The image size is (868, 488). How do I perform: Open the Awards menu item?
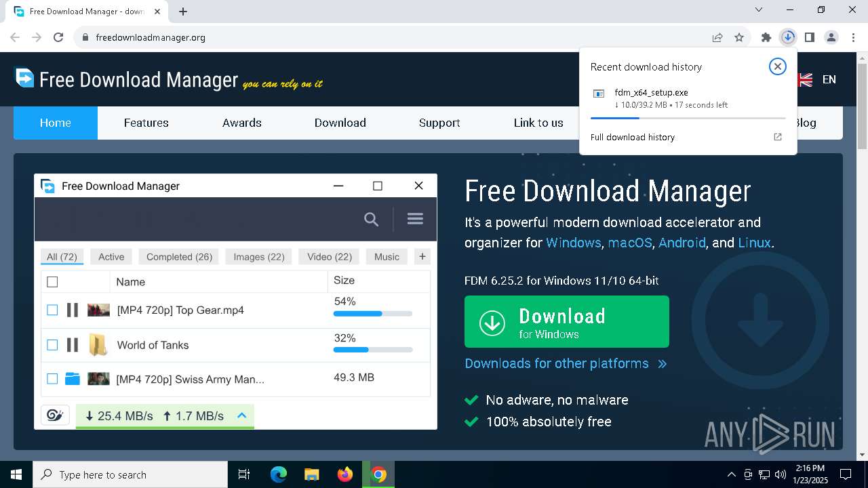pyautogui.click(x=242, y=123)
